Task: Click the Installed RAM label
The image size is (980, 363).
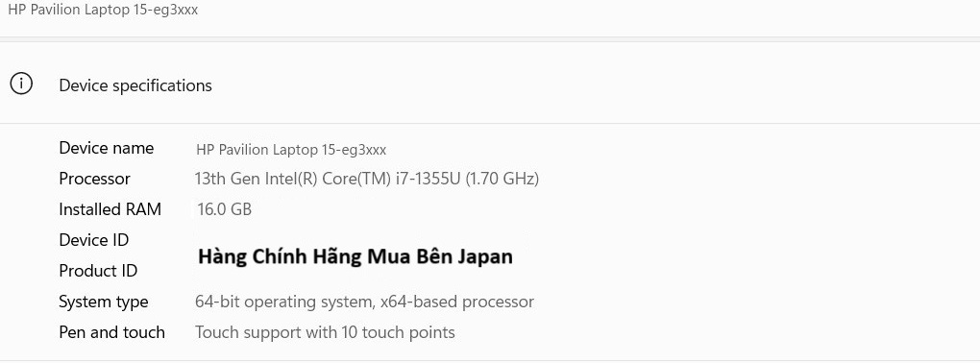Action: [x=110, y=209]
